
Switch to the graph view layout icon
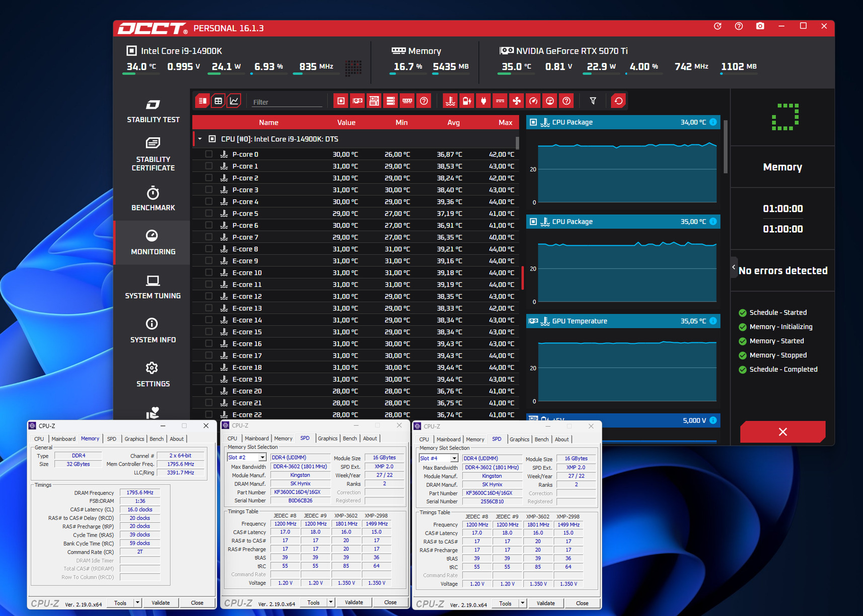(x=234, y=101)
